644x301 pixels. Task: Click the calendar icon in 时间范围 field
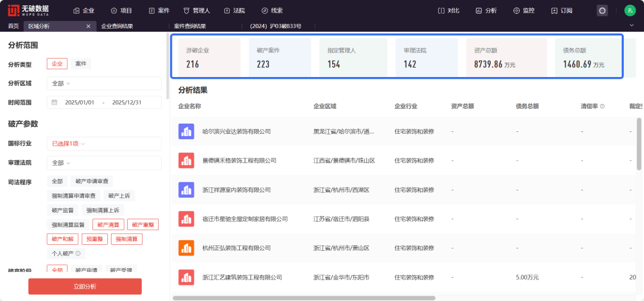click(x=55, y=103)
